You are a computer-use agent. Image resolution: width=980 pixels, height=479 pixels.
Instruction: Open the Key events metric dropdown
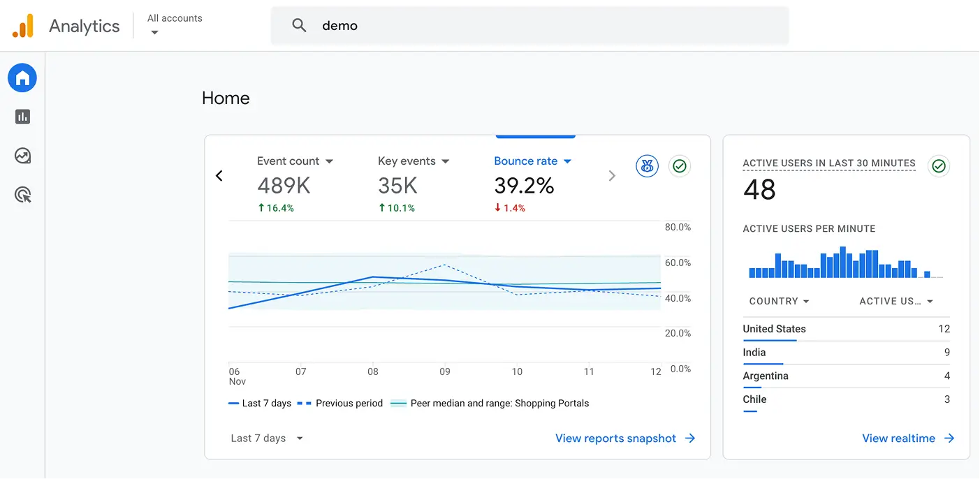pyautogui.click(x=445, y=161)
